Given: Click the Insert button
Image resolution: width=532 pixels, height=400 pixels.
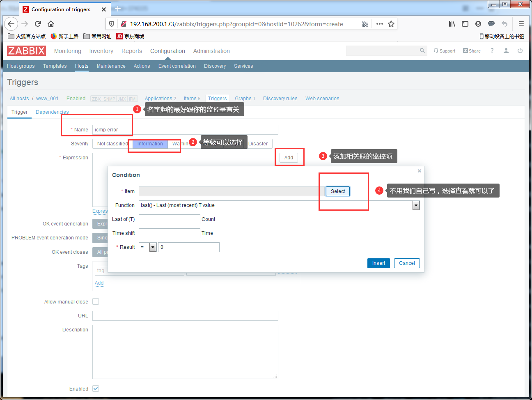Looking at the screenshot, I should [378, 263].
